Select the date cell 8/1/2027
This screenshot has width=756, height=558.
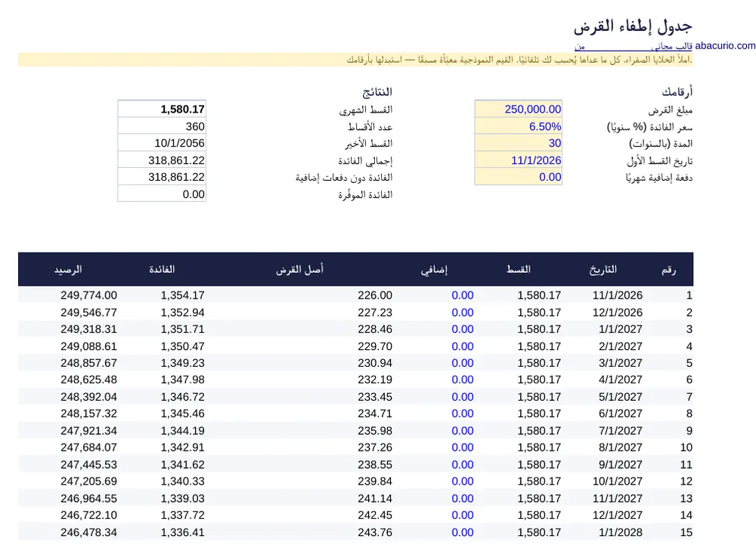coord(621,447)
